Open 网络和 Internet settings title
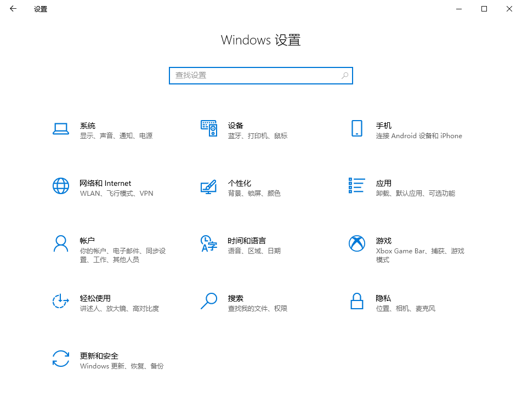 pyautogui.click(x=105, y=183)
